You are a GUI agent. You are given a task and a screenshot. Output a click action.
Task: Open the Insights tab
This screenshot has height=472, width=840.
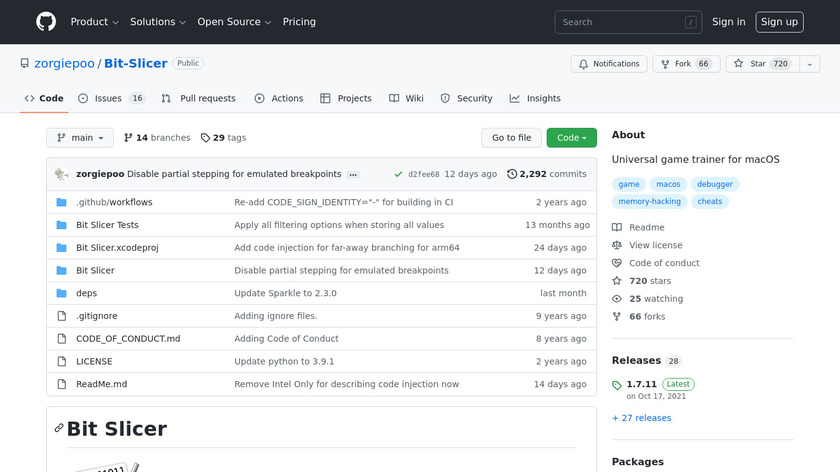pyautogui.click(x=535, y=99)
